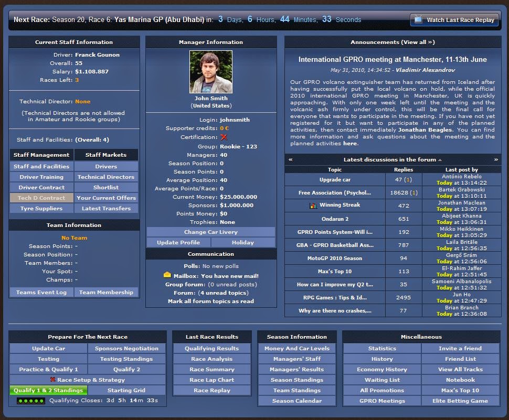
Task: Collapse the Latest discussions in the forum panel
Action: [440, 160]
